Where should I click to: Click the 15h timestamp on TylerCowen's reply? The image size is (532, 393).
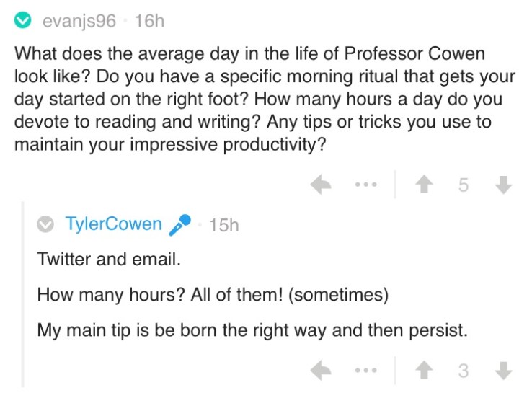pyautogui.click(x=223, y=225)
